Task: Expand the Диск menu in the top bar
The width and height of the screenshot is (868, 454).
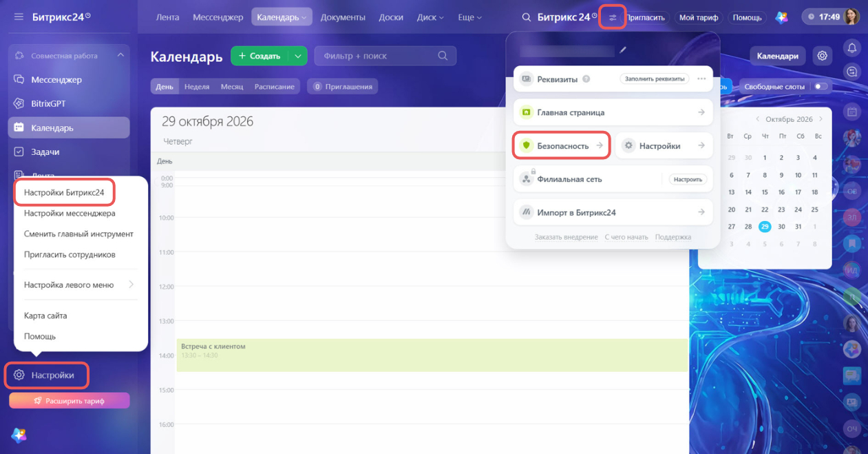Action: pos(430,17)
